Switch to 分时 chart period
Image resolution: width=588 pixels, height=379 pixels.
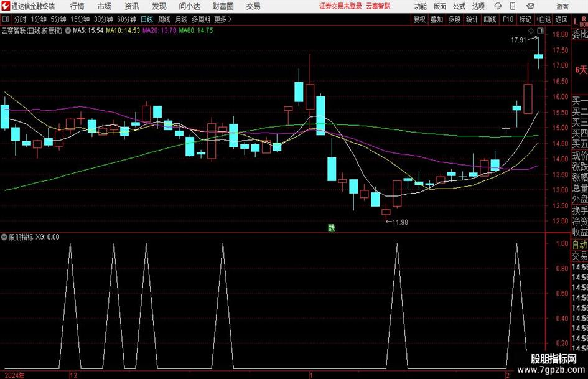point(21,19)
